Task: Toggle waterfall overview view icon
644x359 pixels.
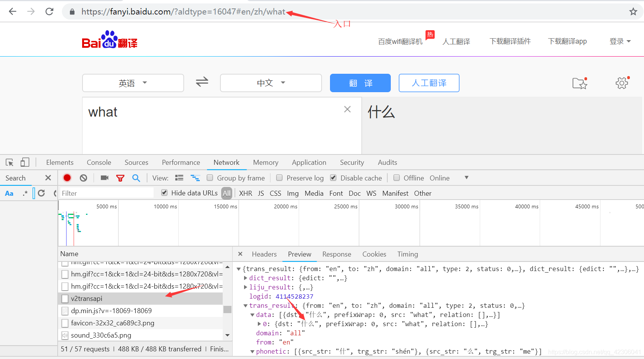Action: (195, 178)
